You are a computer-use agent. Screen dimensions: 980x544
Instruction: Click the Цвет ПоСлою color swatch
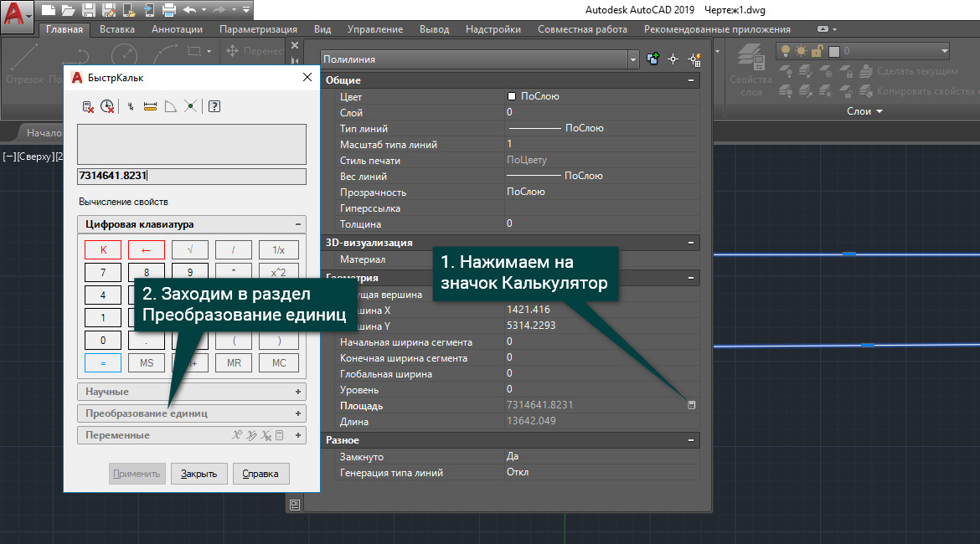(x=512, y=96)
